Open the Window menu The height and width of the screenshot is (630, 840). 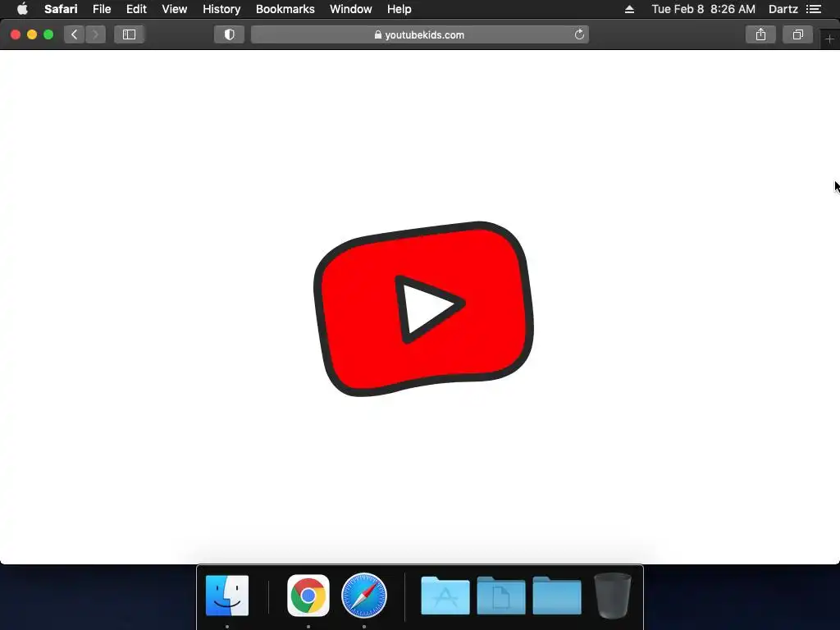pyautogui.click(x=350, y=9)
